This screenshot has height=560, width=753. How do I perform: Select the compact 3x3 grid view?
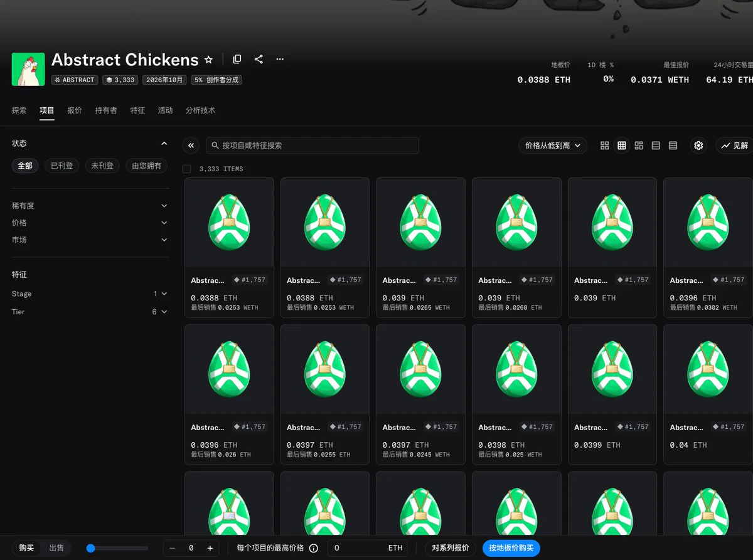pos(622,145)
